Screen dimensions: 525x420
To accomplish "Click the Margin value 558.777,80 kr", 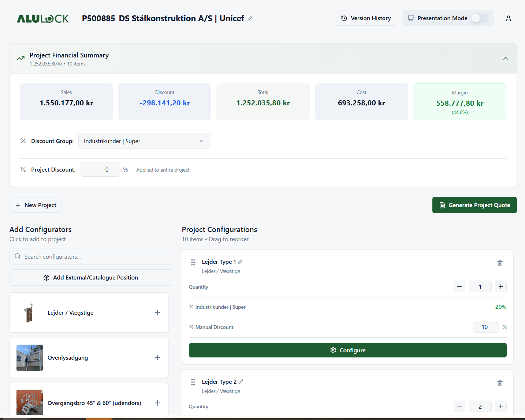I will [x=460, y=103].
